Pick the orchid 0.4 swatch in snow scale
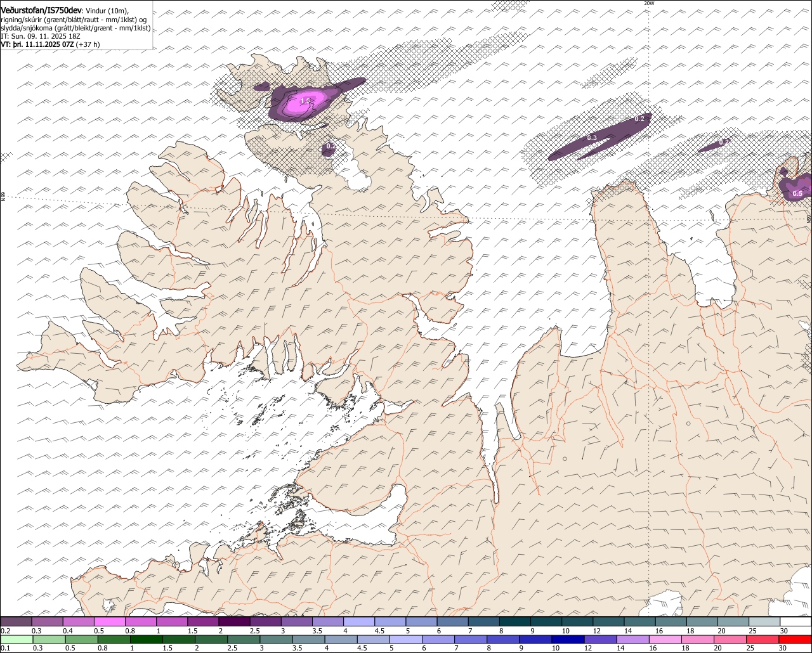The height and width of the screenshot is (653, 812). [78, 621]
